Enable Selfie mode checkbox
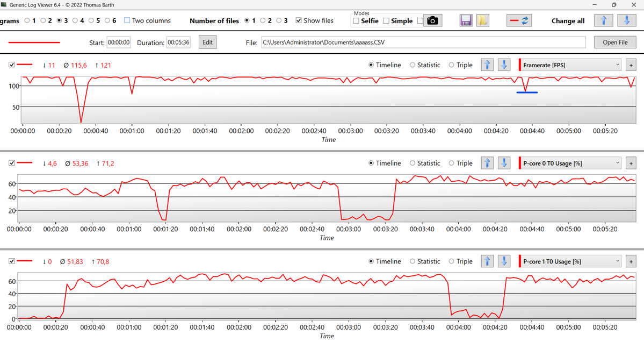This screenshot has height=342, width=644. pos(356,20)
